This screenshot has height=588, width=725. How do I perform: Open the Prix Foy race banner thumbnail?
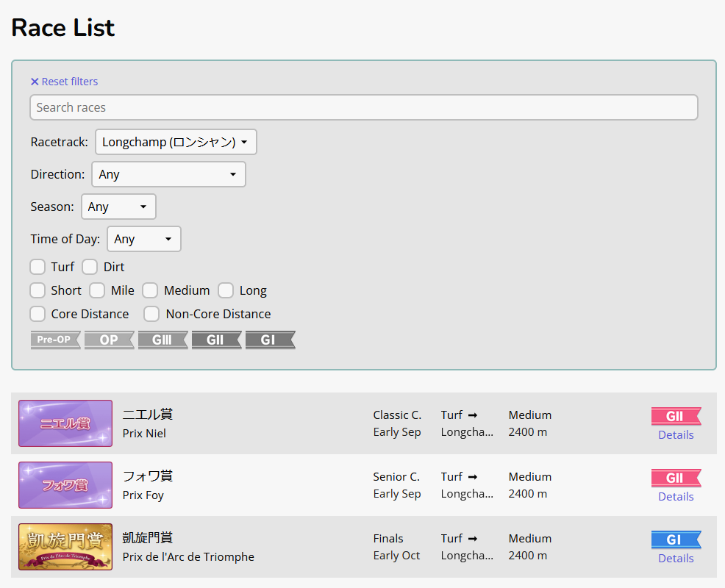(65, 485)
